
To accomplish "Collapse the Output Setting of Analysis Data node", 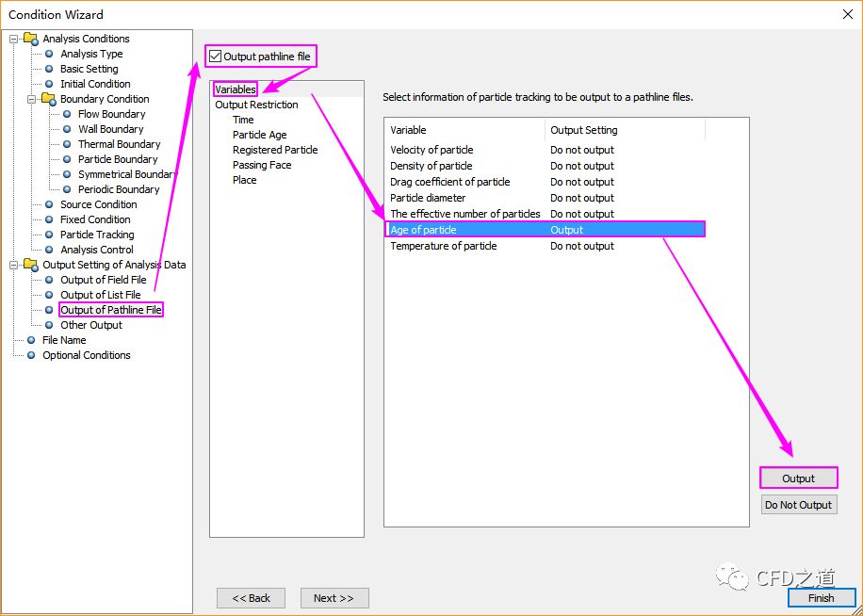I will click(14, 265).
